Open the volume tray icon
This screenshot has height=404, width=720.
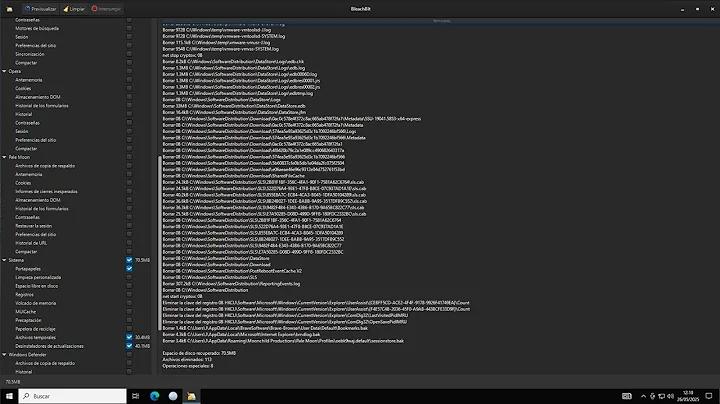pos(670,396)
